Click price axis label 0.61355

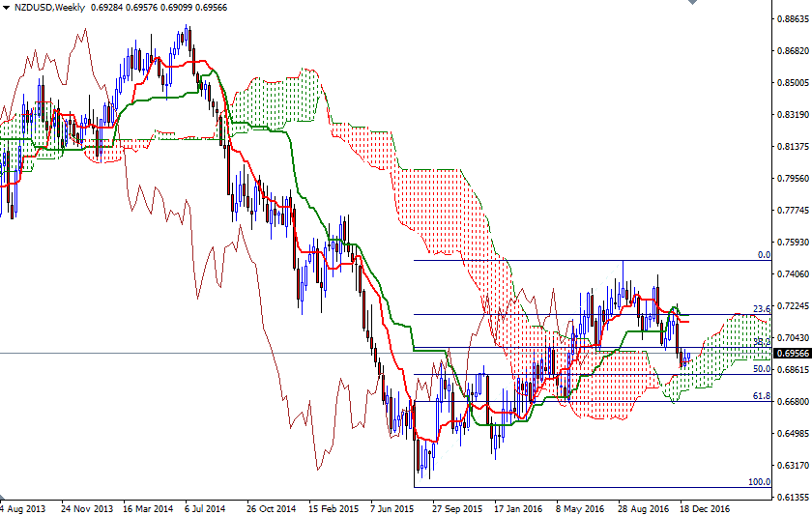click(x=793, y=498)
